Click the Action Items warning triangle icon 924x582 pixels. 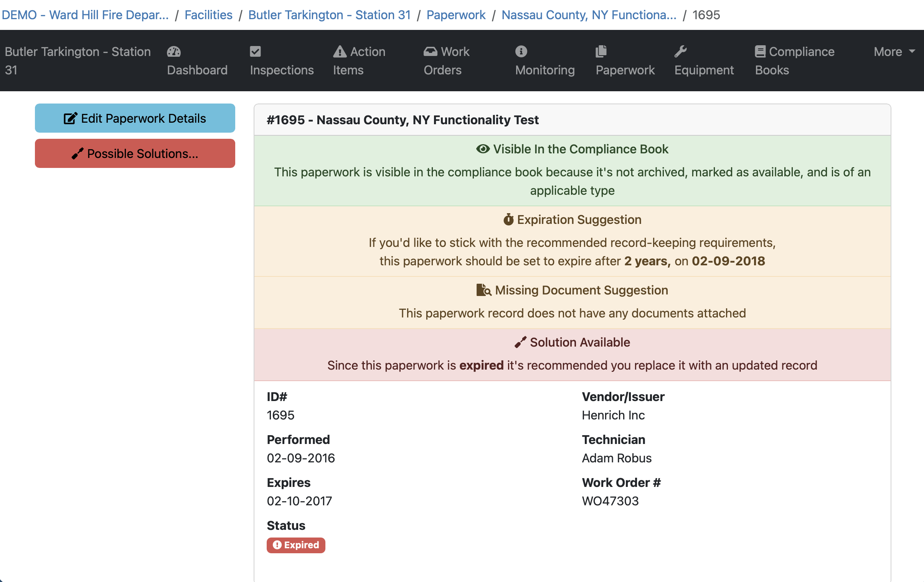[340, 51]
